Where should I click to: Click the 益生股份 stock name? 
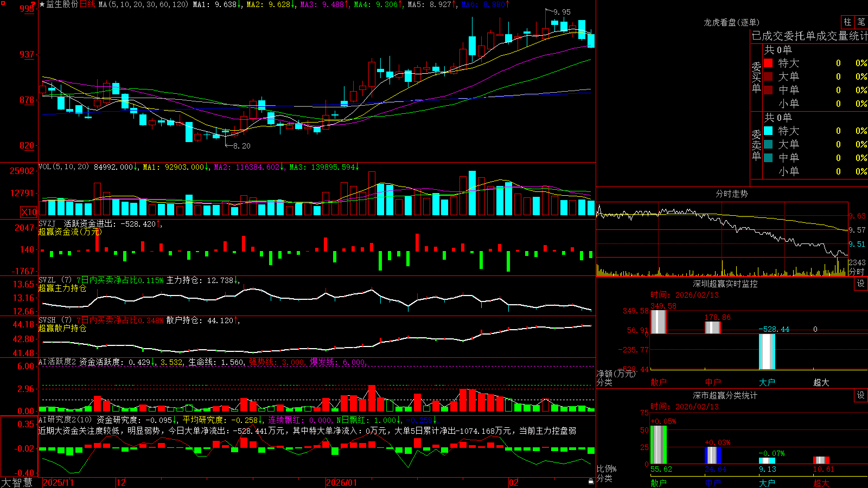coord(62,4)
